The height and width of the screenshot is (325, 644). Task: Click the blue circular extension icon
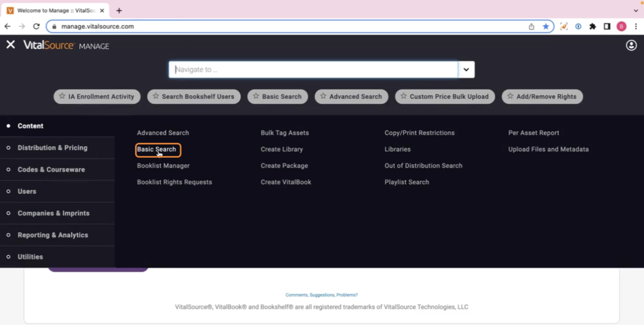[578, 26]
